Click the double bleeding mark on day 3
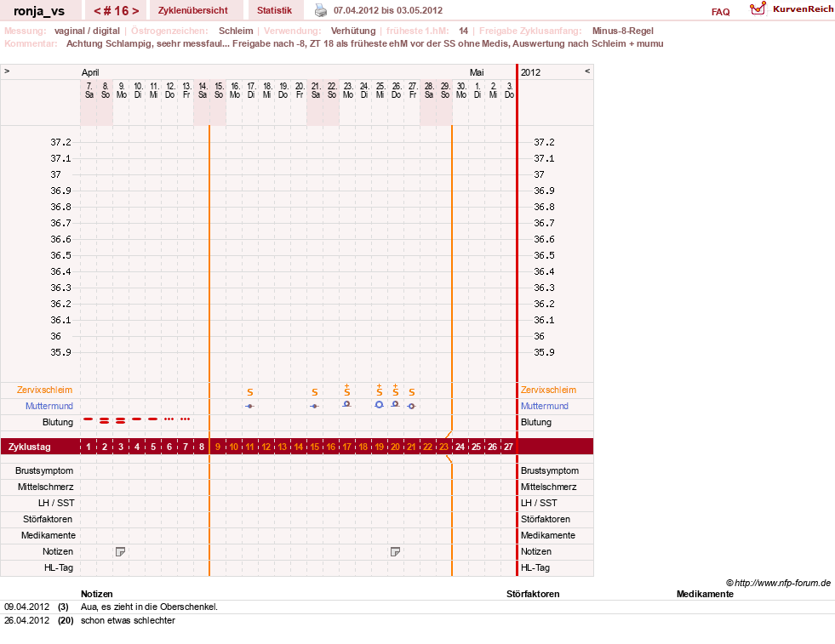835x644 pixels. (x=120, y=420)
